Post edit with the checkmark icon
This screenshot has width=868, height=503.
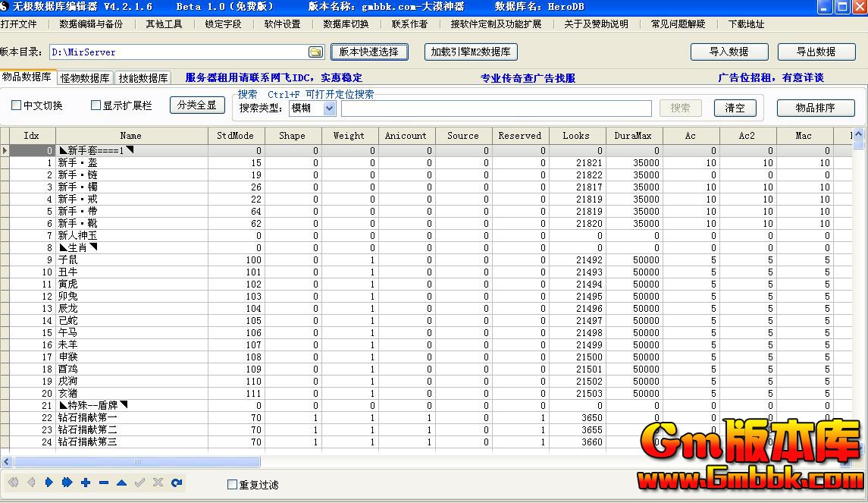click(140, 483)
